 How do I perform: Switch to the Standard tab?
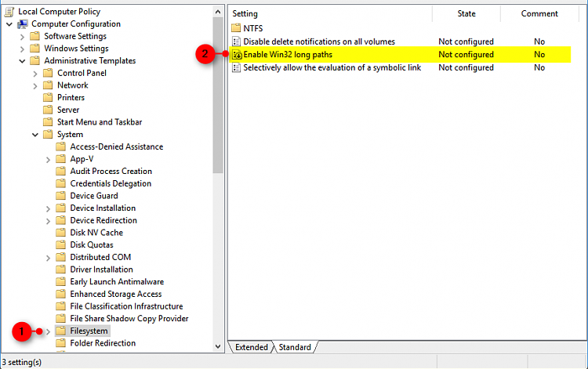pos(295,347)
